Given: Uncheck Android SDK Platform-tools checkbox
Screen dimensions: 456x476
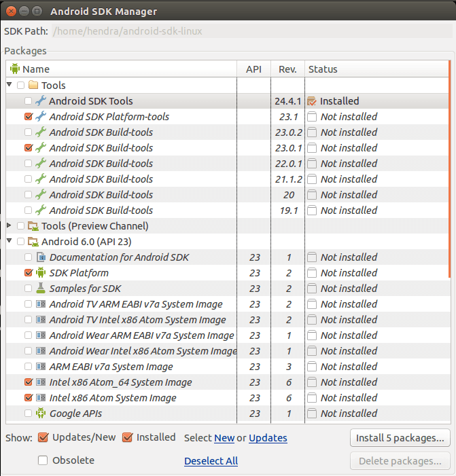Looking at the screenshot, I should 29,117.
